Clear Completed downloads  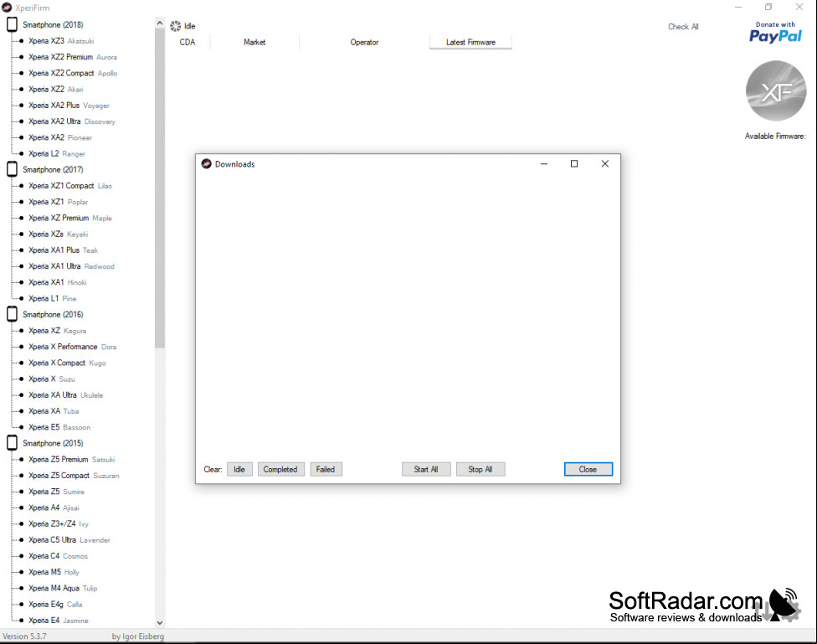280,469
